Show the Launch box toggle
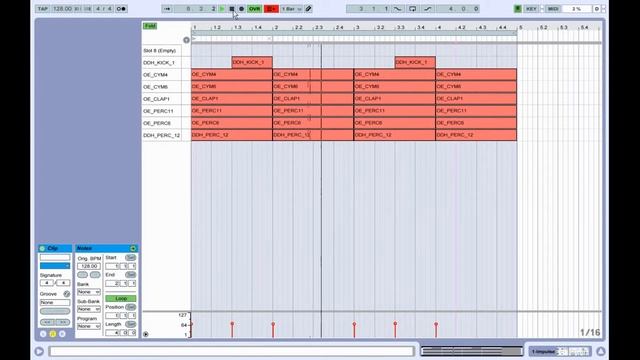This screenshot has height=360, width=640. click(x=43, y=334)
